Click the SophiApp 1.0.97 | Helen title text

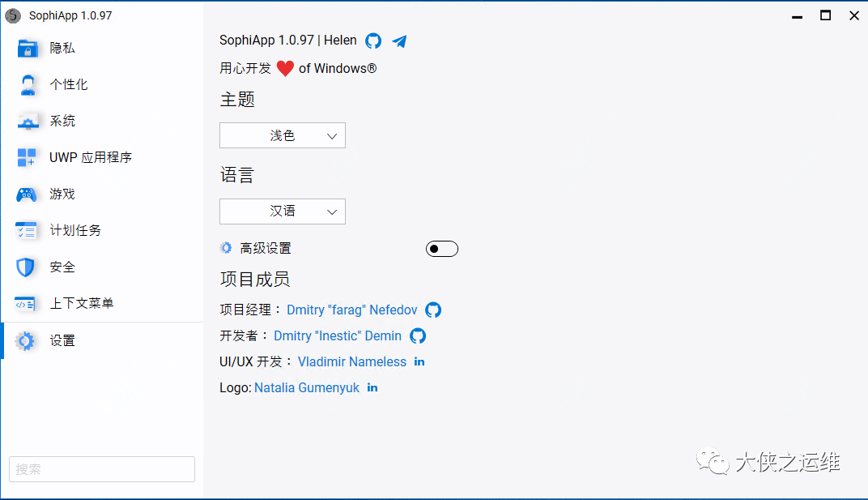pyautogui.click(x=288, y=41)
